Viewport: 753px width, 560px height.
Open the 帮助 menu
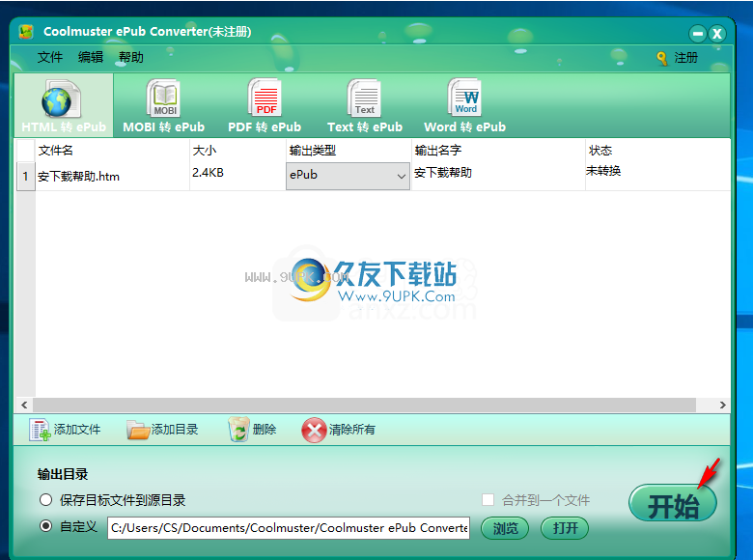coord(130,57)
